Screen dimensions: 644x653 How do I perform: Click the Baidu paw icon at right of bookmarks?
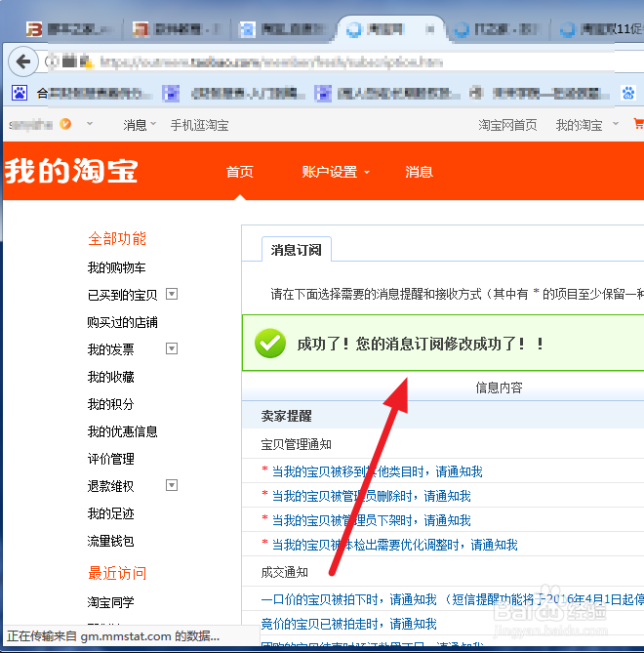[x=627, y=93]
